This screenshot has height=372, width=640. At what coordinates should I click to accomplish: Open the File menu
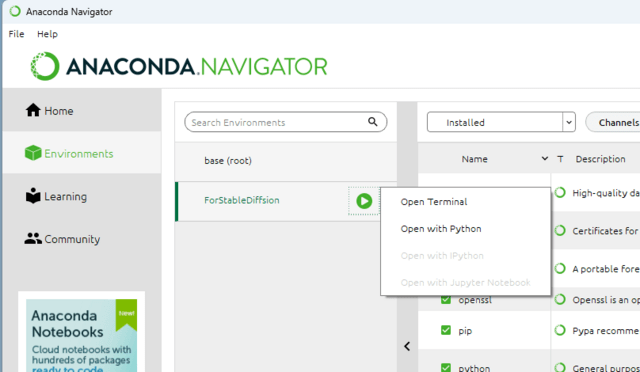click(x=16, y=34)
